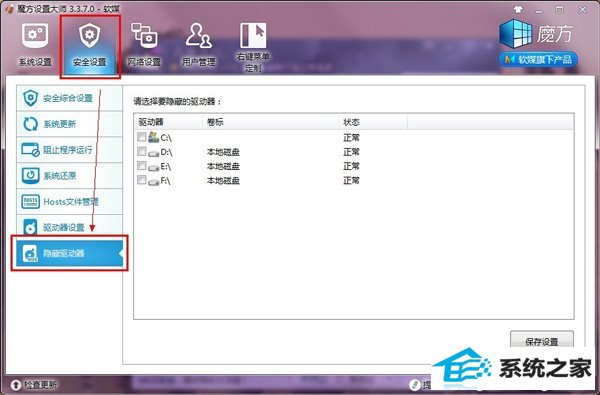Check the F:\ drive checkbox

pyautogui.click(x=142, y=180)
